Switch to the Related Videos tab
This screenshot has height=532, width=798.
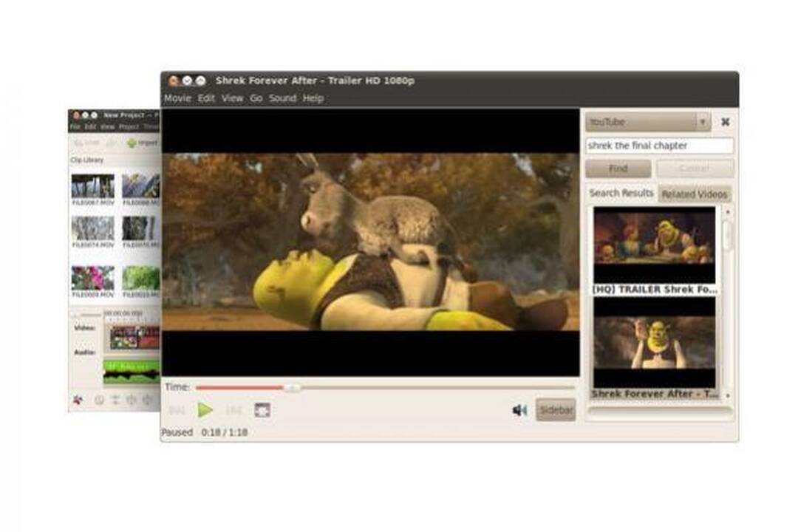(694, 194)
